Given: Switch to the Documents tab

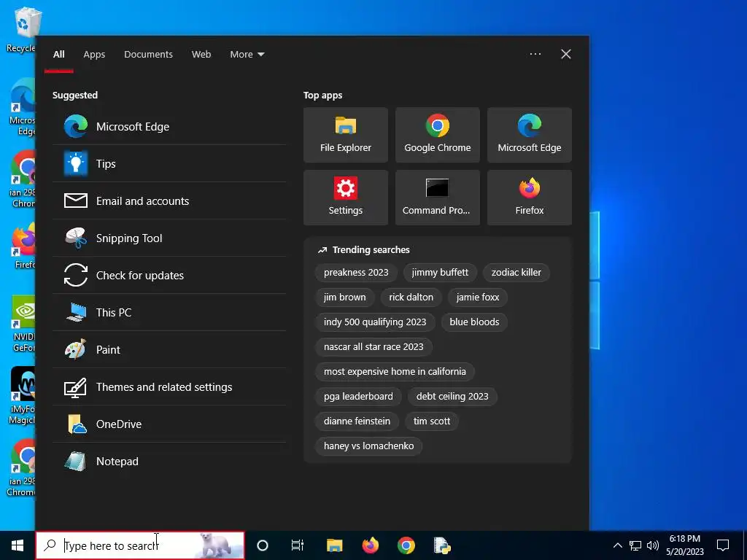Looking at the screenshot, I should coord(149,54).
